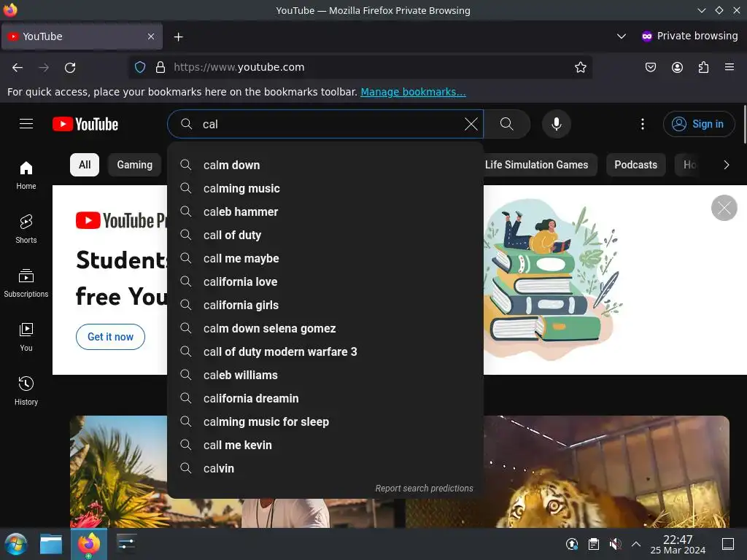This screenshot has width=747, height=560.
Task: Open Shorts in the sidebar
Action: pos(26,229)
